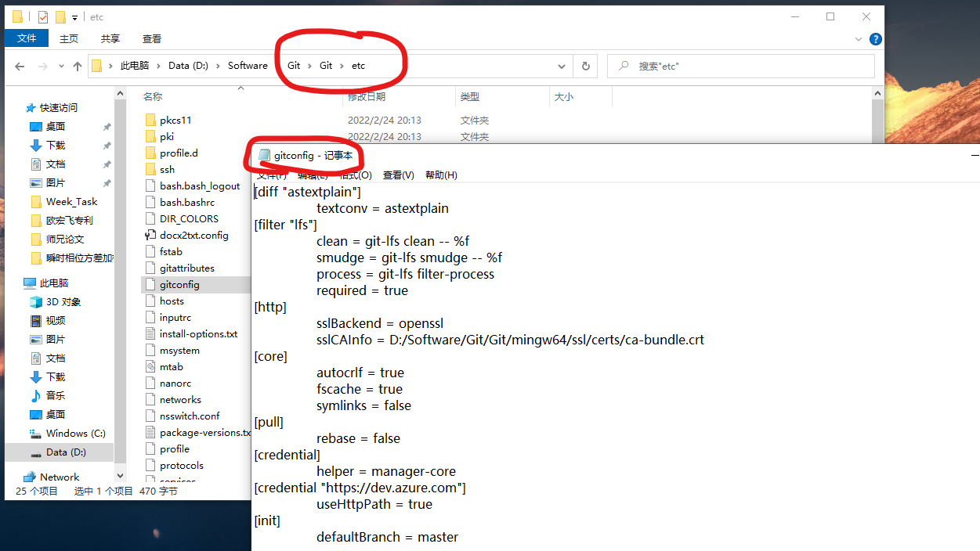Select the profile.d folder icon
The image size is (980, 551).
coord(151,153)
